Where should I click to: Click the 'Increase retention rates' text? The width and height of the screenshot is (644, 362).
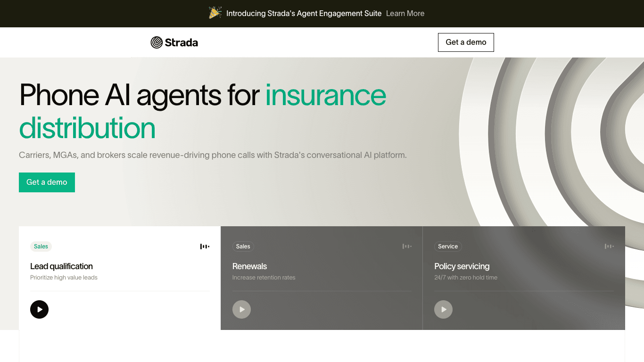point(264,278)
